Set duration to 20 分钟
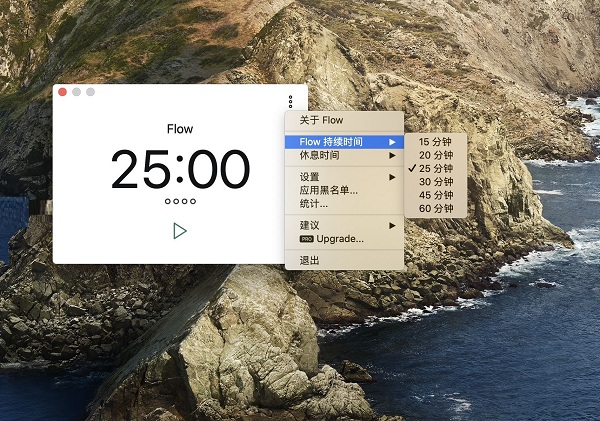600x421 pixels. click(435, 155)
